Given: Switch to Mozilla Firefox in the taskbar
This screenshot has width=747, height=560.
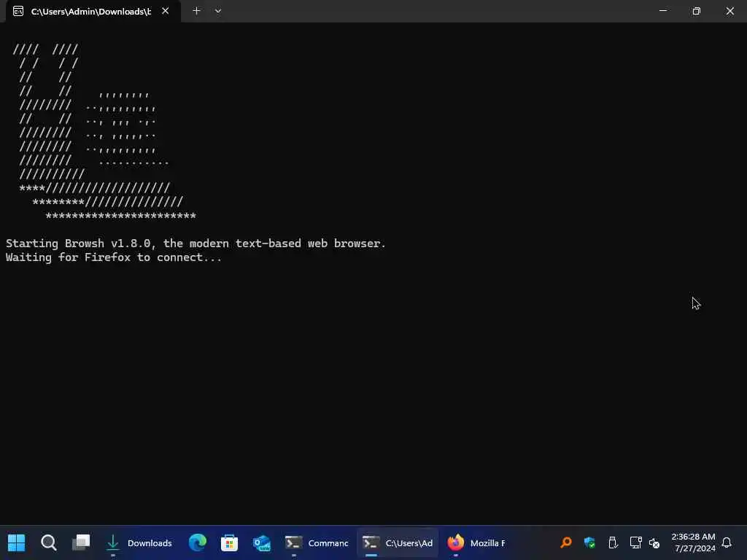Looking at the screenshot, I should pyautogui.click(x=476, y=542).
